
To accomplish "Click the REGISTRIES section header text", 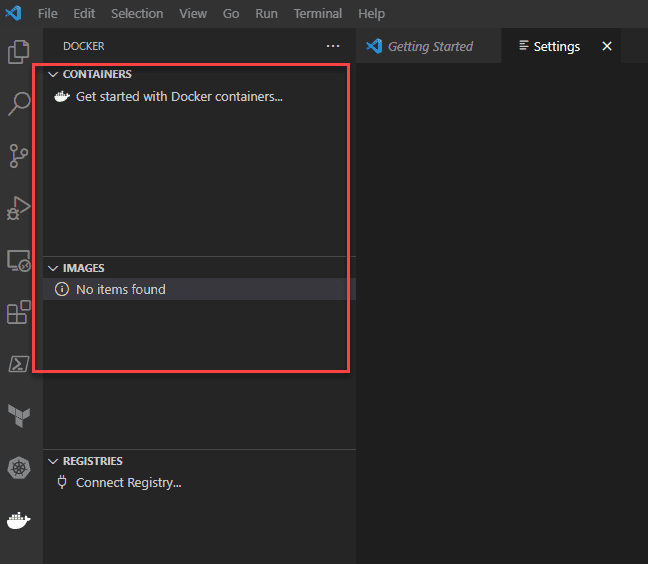I will pyautogui.click(x=93, y=461).
